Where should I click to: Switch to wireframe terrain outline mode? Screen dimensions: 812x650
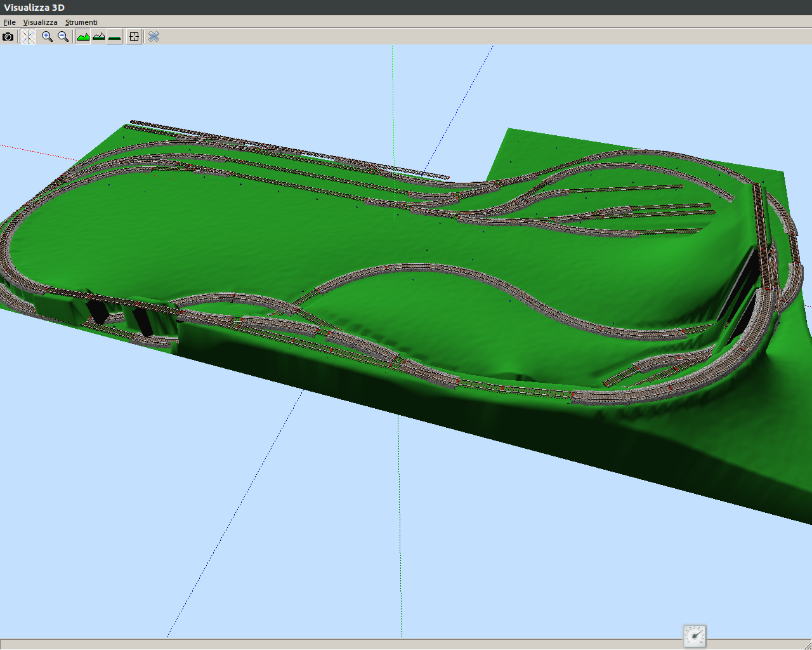tap(98, 37)
